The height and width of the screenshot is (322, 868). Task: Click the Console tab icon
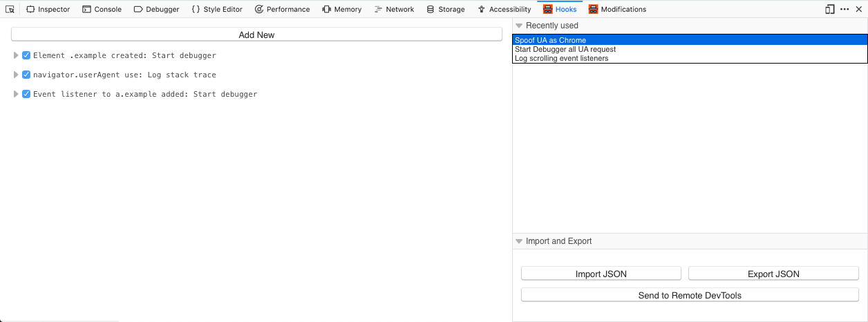[86, 9]
